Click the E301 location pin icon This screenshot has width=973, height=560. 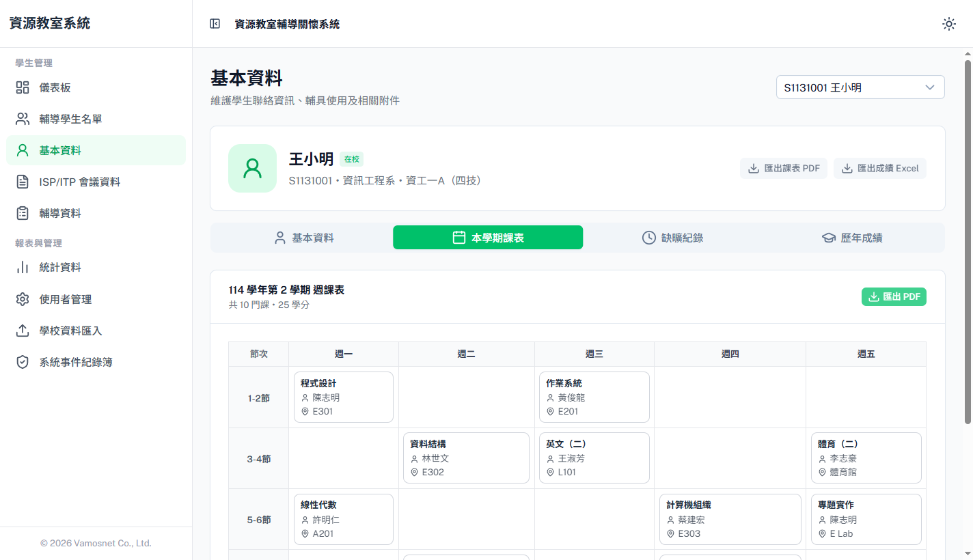point(305,412)
